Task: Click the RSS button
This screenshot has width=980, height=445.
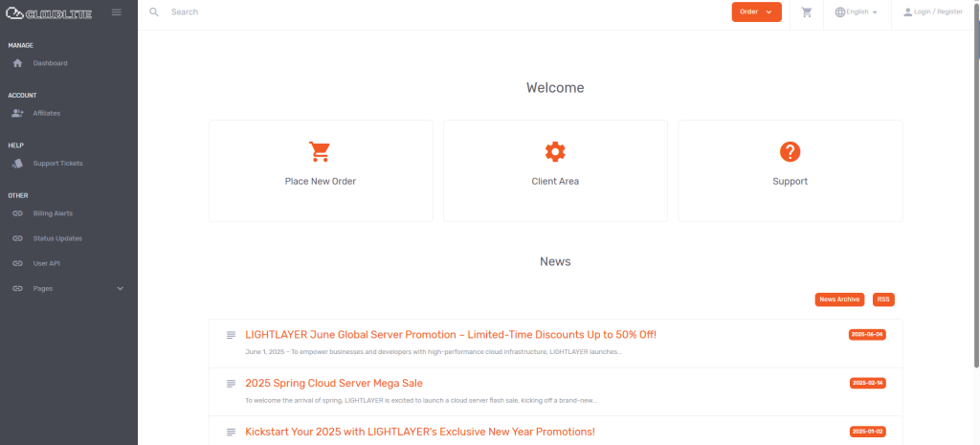Action: coord(883,300)
